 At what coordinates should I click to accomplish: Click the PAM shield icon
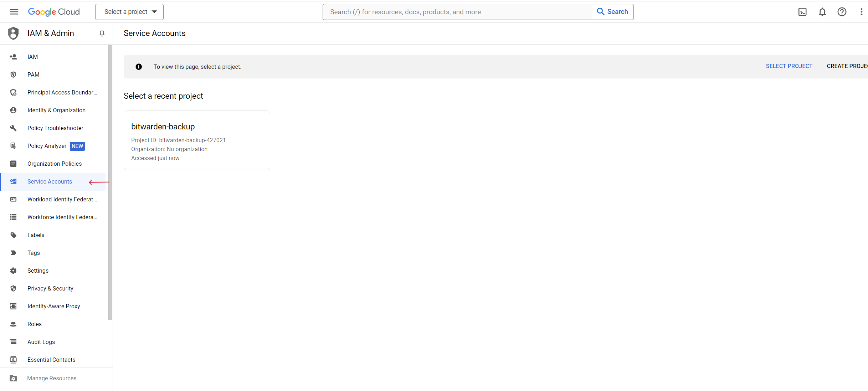tap(13, 74)
